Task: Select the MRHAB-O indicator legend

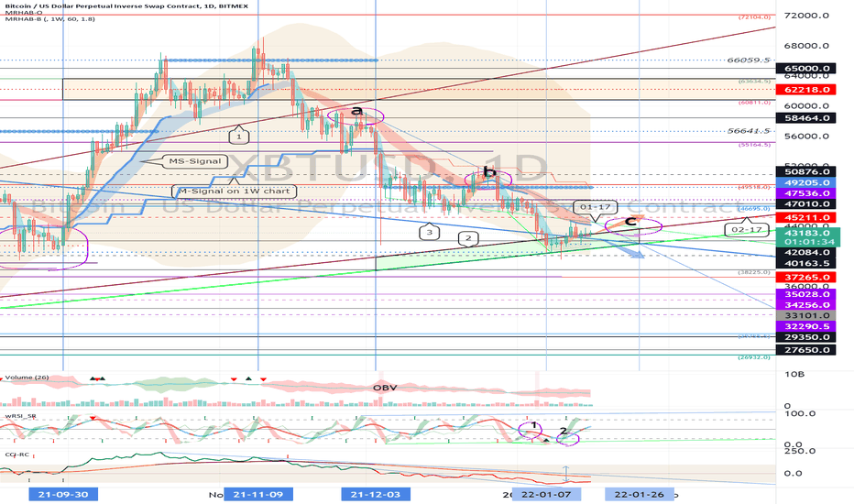Action: click(x=24, y=13)
